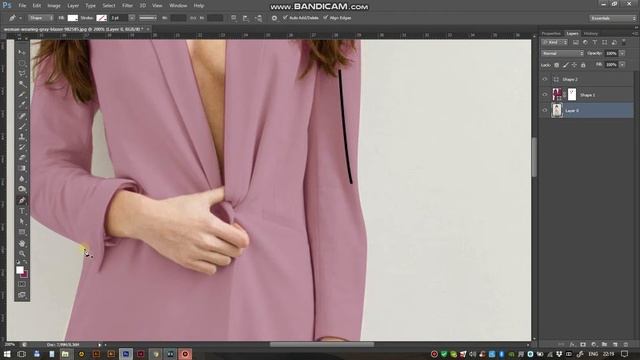Click foreground color swatch in toolbox
The width and height of the screenshot is (640, 360).
20,270
